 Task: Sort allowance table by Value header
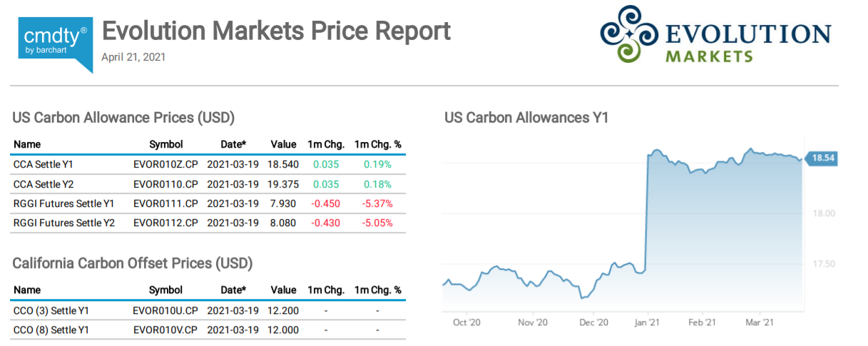point(283,144)
